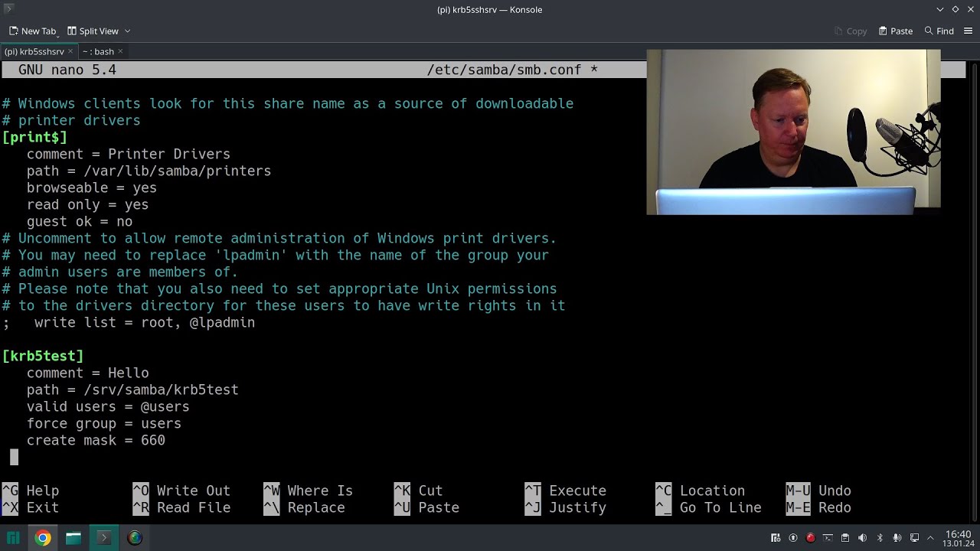Viewport: 980px width, 551px height.
Task: Open the Manjaro application launcher
Action: tap(13, 538)
